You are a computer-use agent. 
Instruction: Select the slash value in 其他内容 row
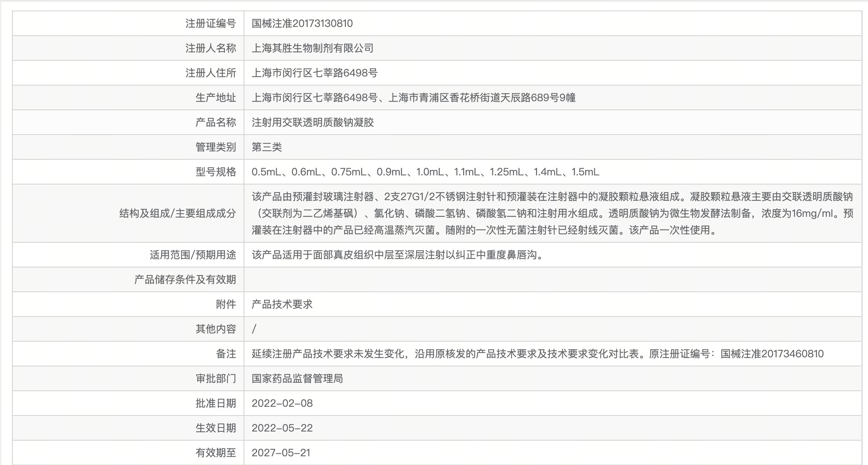click(x=254, y=329)
